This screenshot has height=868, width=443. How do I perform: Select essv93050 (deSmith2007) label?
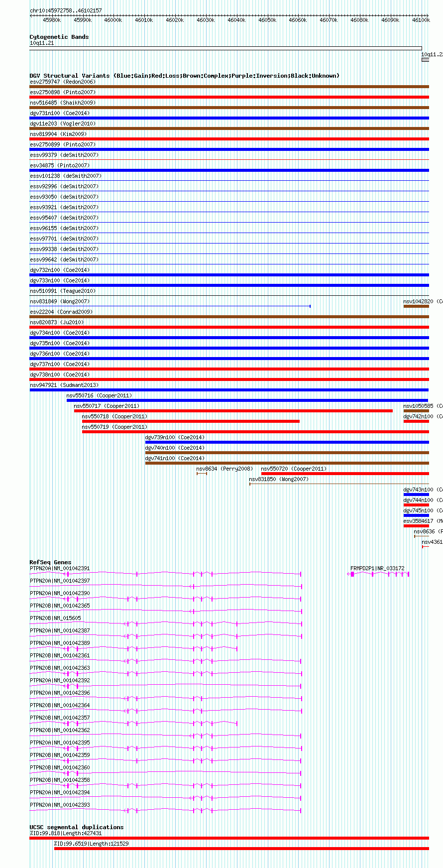tap(64, 197)
